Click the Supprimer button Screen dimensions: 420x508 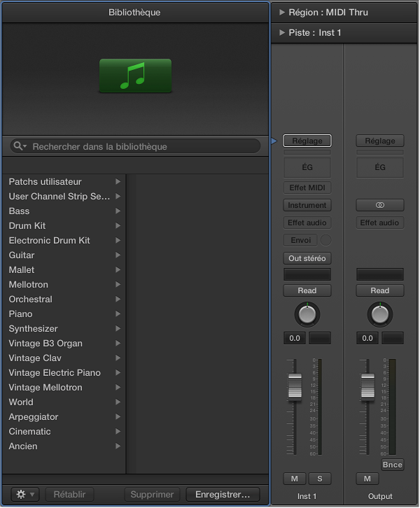coord(152,495)
